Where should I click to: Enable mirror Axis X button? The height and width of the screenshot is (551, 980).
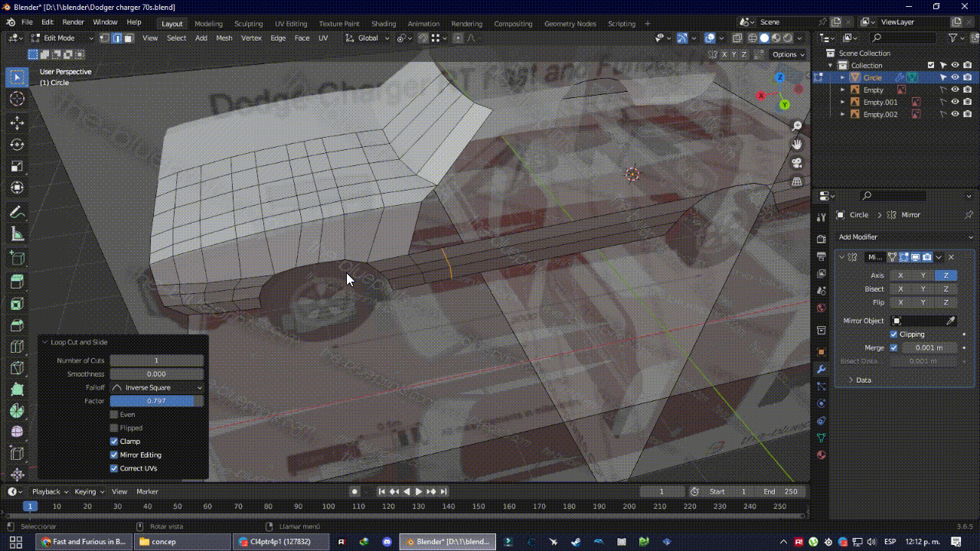[900, 275]
